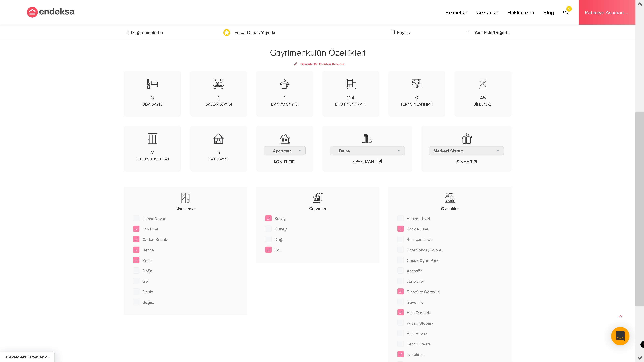Viewport: 644px width, 362px height.
Task: Go to the Blog menu item
Action: [x=549, y=13]
